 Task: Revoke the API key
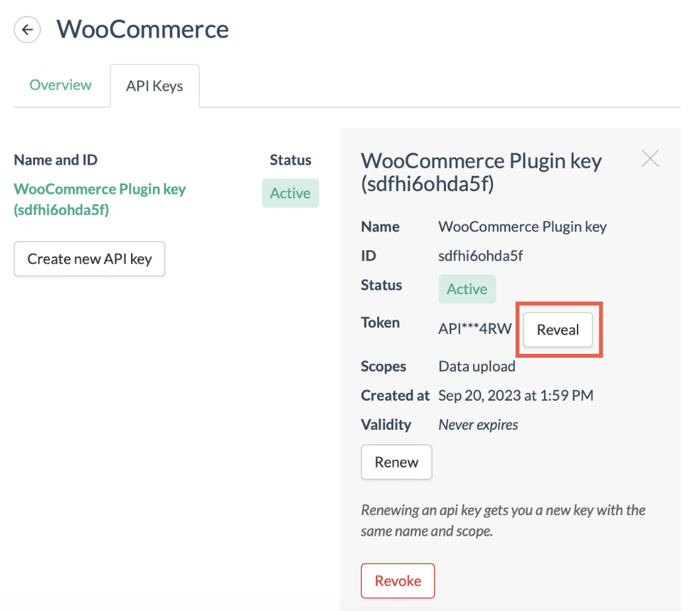coord(398,580)
